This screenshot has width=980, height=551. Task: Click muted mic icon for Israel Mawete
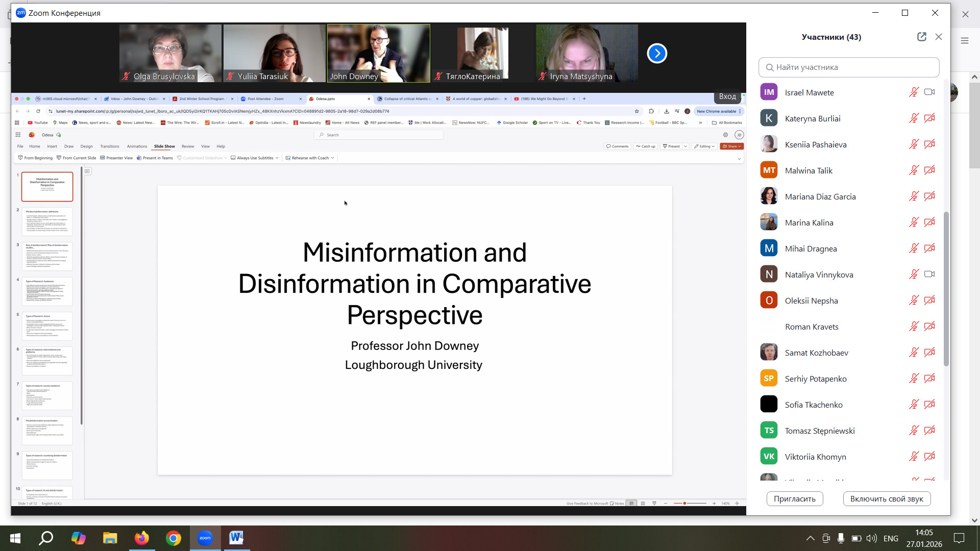click(914, 92)
